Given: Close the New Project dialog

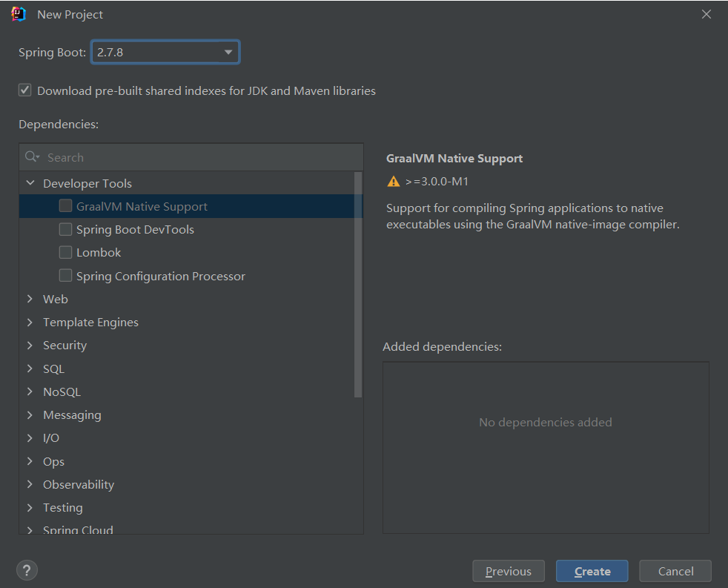Looking at the screenshot, I should coord(706,14).
